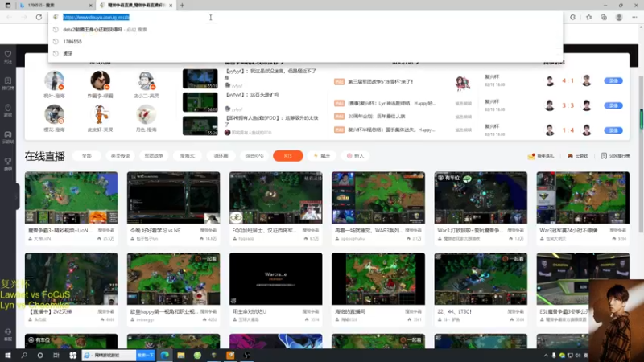Open the 分区排行榜 ranking link

pos(615,156)
